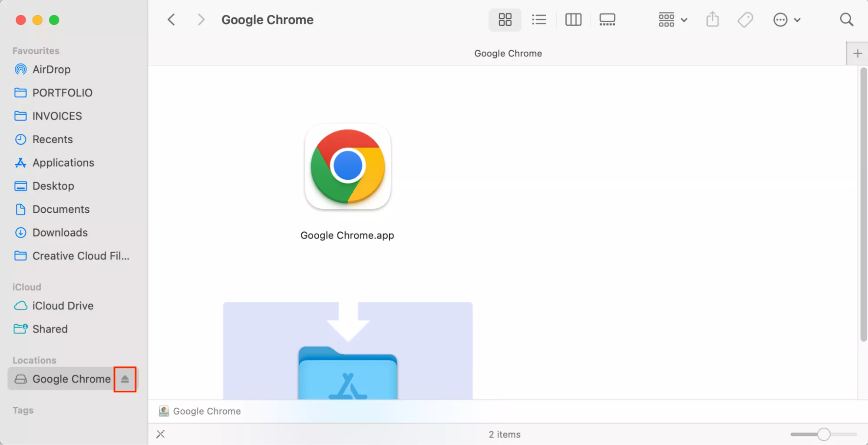
Task: Click the Share toolbar icon
Action: pos(713,20)
